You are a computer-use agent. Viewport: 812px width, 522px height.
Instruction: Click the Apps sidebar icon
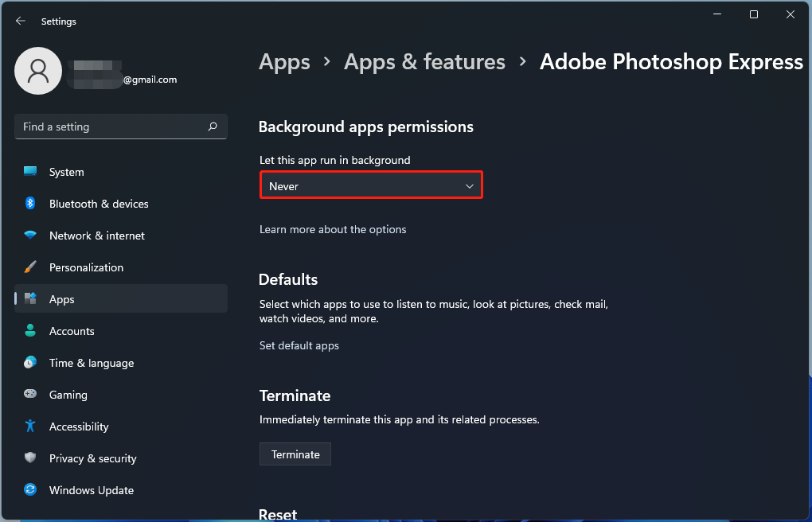click(x=30, y=299)
